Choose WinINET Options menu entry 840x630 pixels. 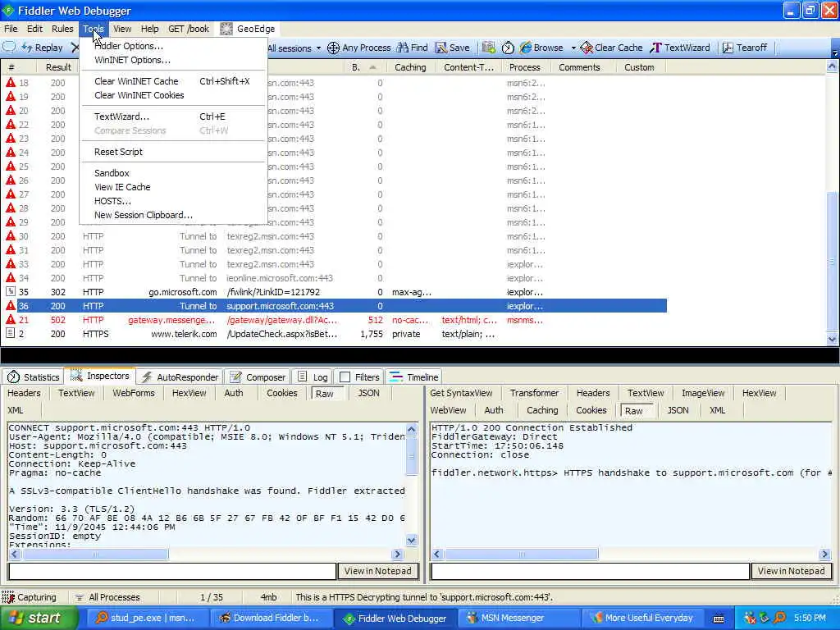click(132, 60)
